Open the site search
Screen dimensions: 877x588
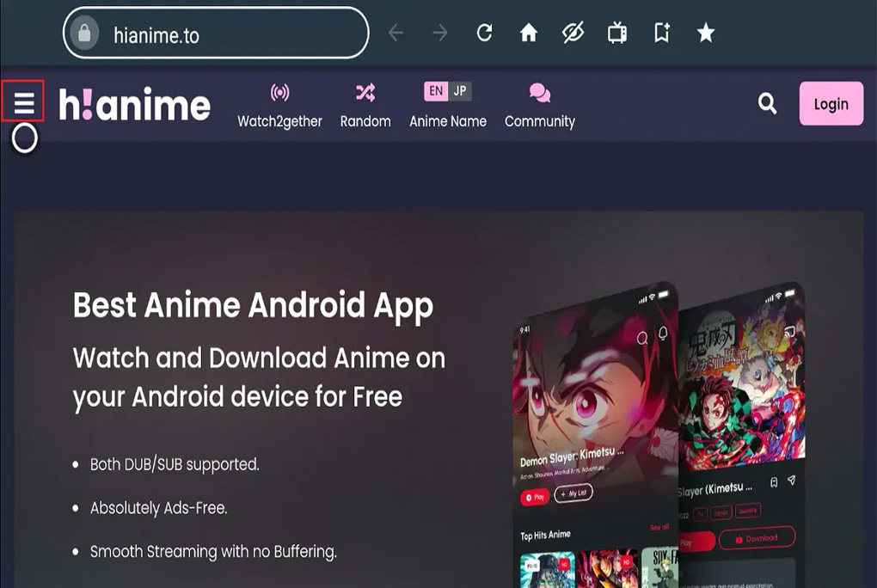tap(766, 103)
